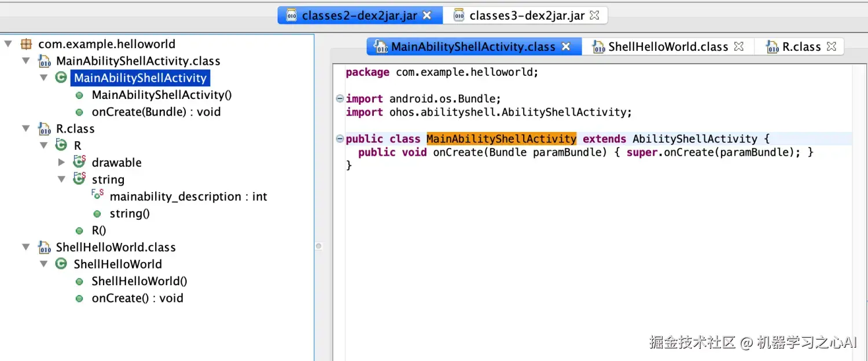Image resolution: width=868 pixels, height=361 pixels.
Task: Click the class file icon on R.class tab
Action: [x=772, y=47]
